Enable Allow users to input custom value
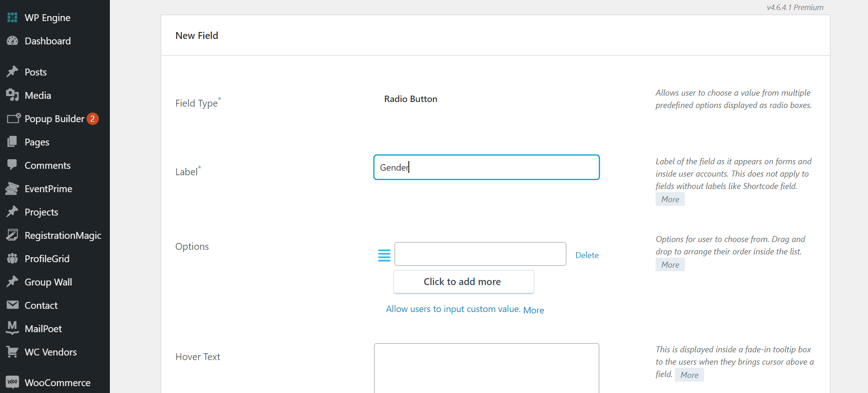This screenshot has height=393, width=868. point(453,309)
